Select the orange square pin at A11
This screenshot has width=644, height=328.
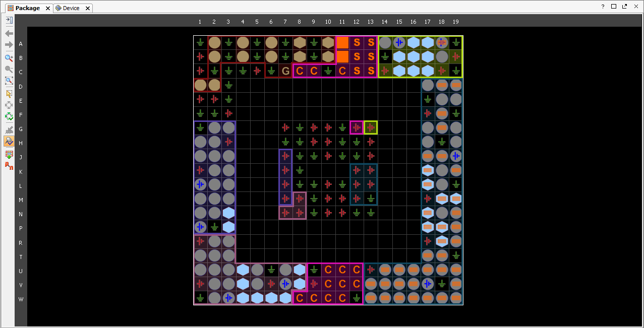click(x=342, y=43)
